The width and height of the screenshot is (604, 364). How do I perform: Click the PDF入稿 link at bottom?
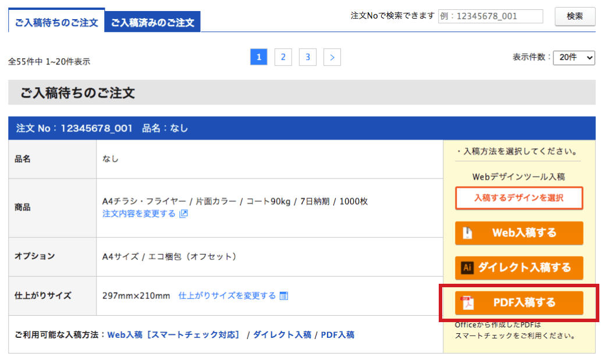337,335
